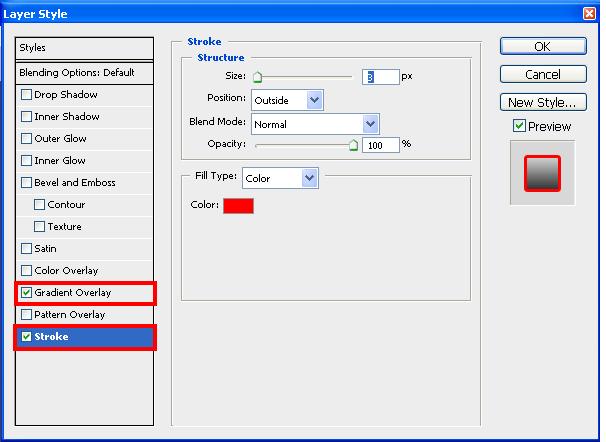Viewport: 606px width, 442px height.
Task: Check the Bevel and Emboss checkbox
Action: 27,183
